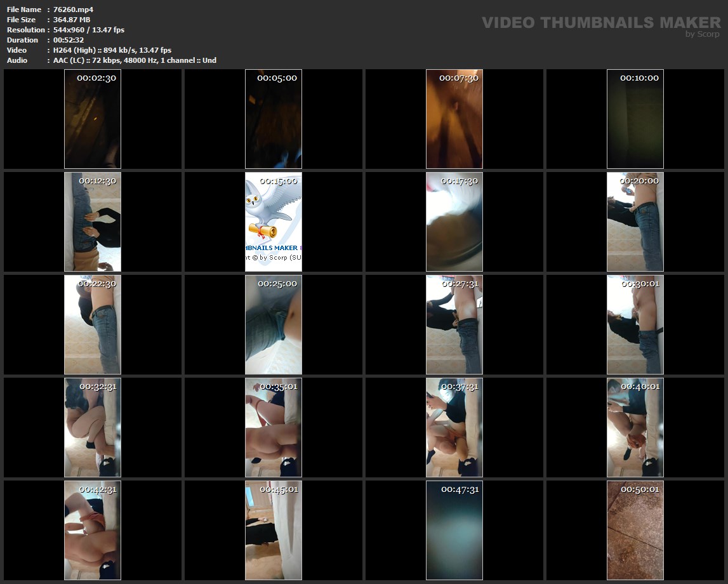
Task: Click the thumbnail stamped 00:17:30
Action: (454, 222)
